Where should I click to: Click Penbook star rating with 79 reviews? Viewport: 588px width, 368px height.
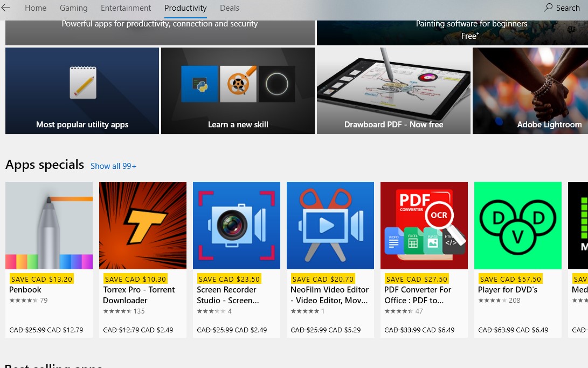pyautogui.click(x=29, y=300)
